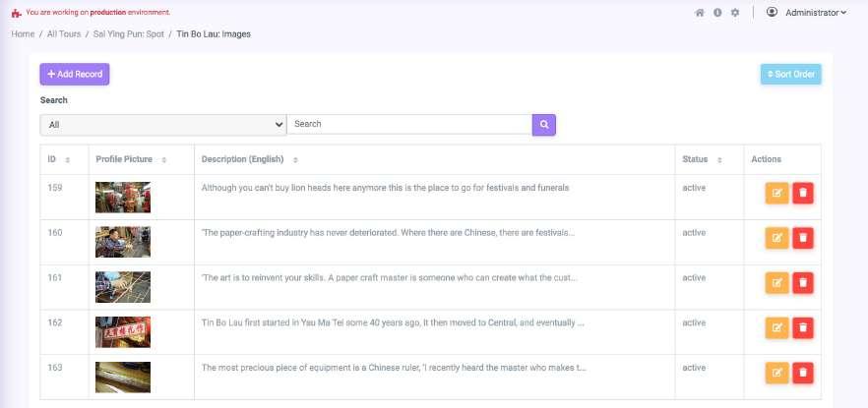
Task: Click active status of record 159
Action: pos(694,188)
